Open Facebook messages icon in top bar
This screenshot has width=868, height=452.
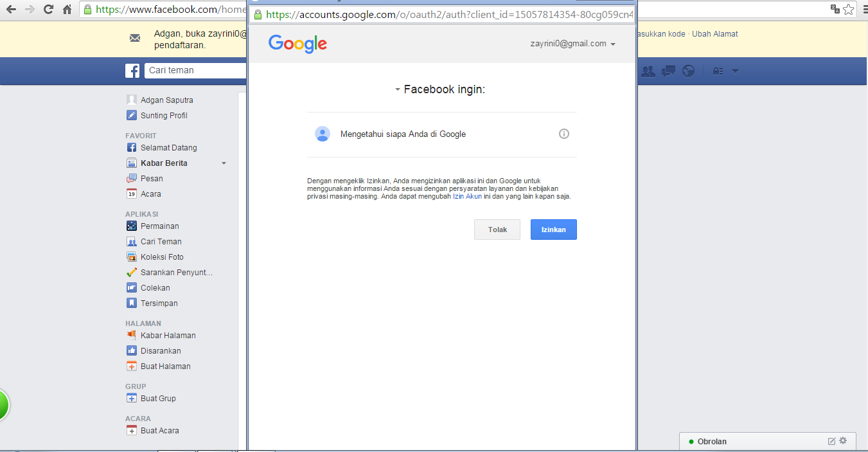669,71
